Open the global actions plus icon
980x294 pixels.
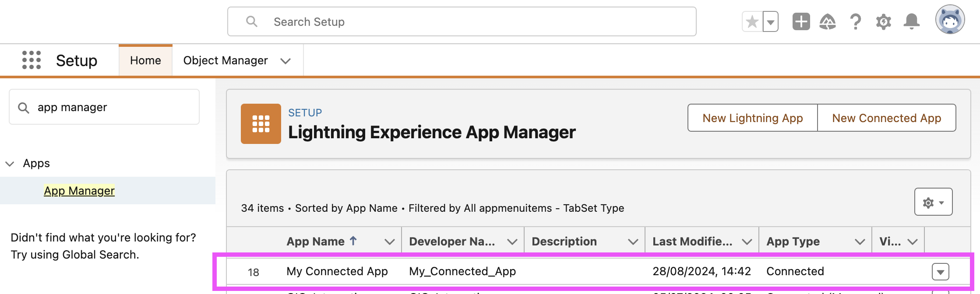[x=801, y=21]
